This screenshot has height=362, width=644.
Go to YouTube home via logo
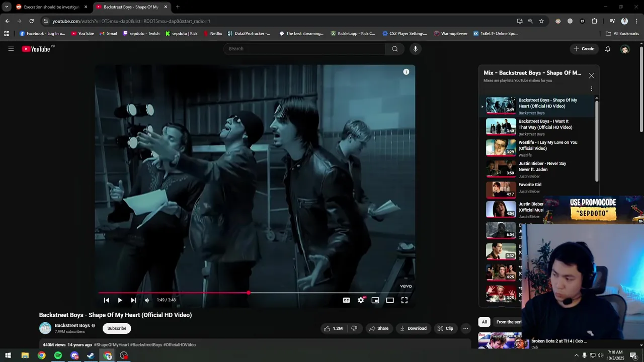36,49
